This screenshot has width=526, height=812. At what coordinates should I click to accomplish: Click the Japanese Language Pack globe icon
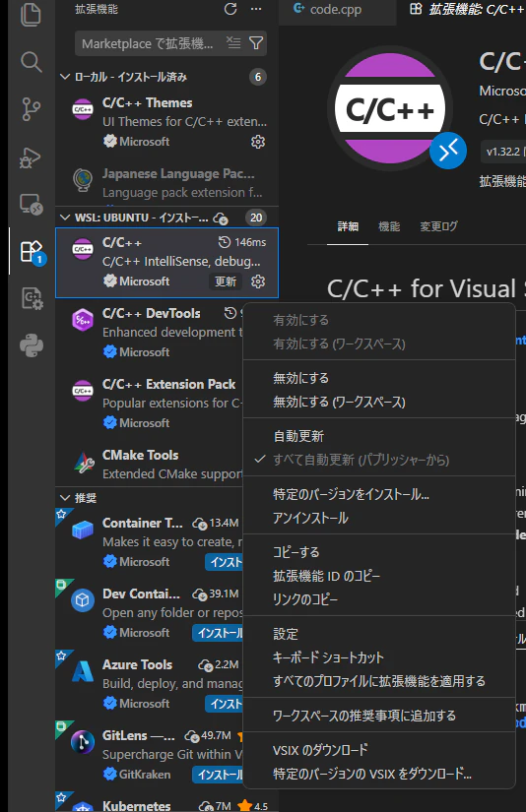[x=83, y=180]
